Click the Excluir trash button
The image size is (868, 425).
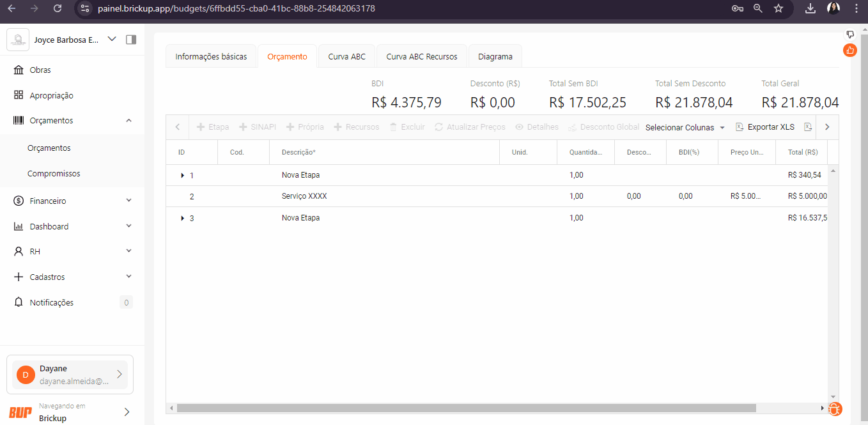407,127
